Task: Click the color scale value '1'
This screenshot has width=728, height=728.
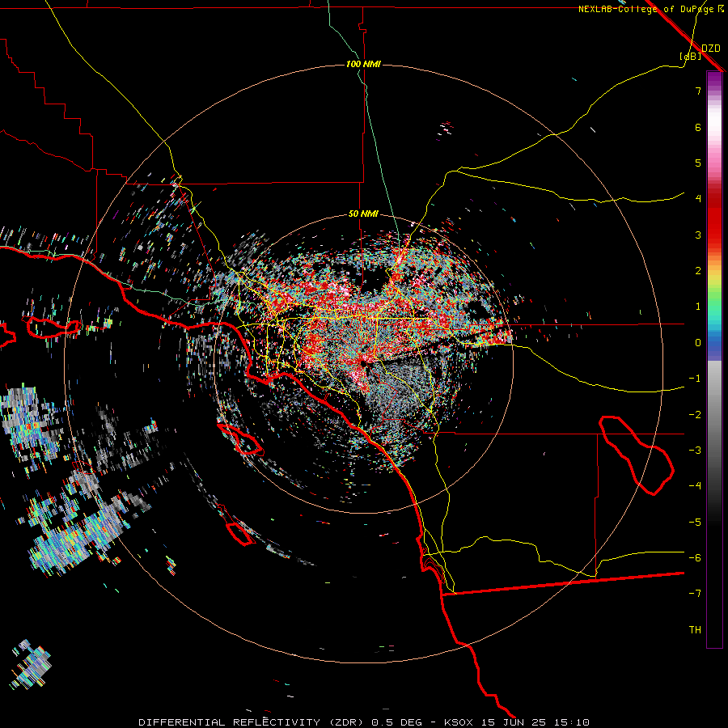Action: tap(698, 307)
